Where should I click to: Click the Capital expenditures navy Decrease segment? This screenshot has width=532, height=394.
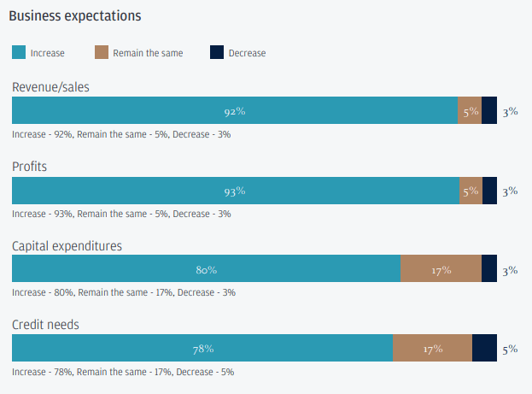(489, 269)
